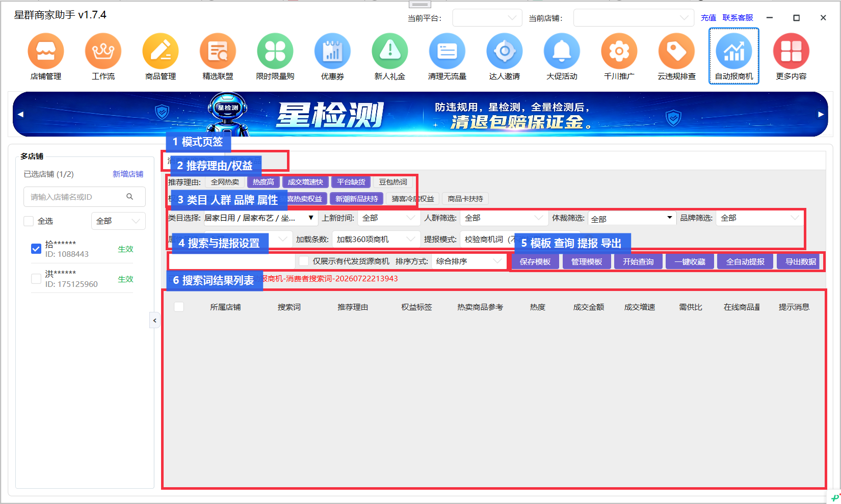The image size is (841, 504).
Task: Collapse the multi-store side panel arrow
Action: (x=155, y=320)
